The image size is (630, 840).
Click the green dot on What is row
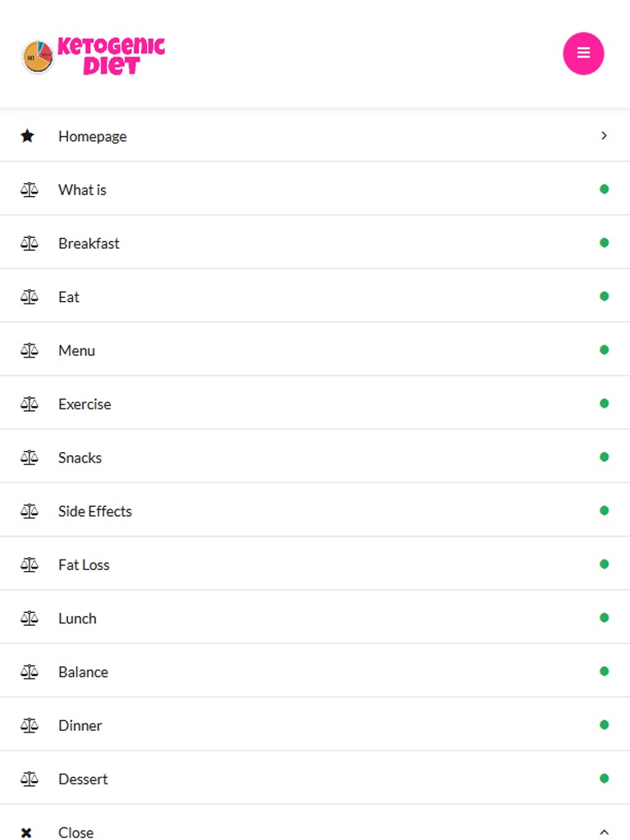pyautogui.click(x=604, y=189)
